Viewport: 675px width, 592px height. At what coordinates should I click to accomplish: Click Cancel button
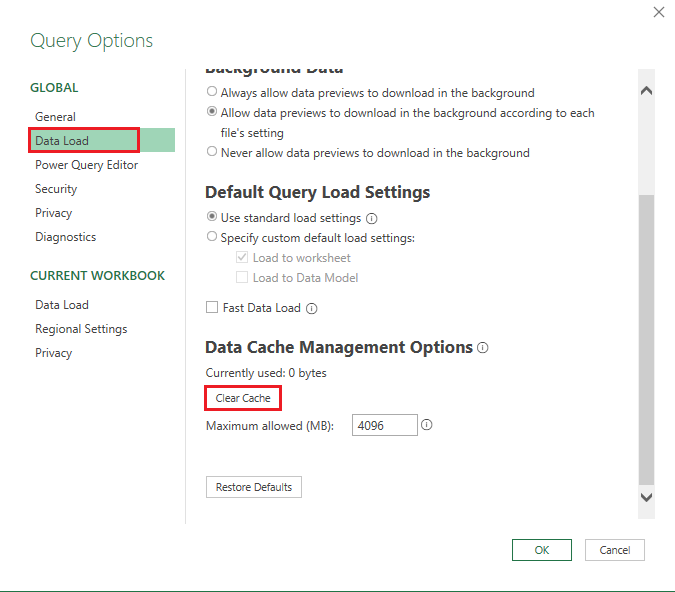coord(614,550)
